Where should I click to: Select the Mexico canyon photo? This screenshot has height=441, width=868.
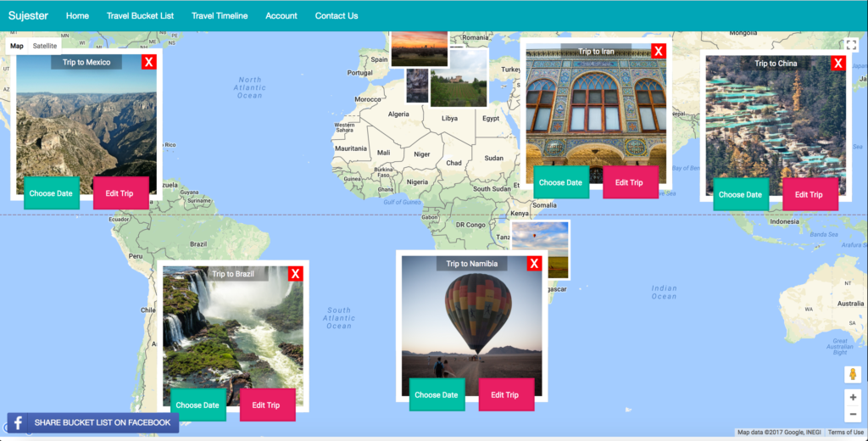pos(86,122)
